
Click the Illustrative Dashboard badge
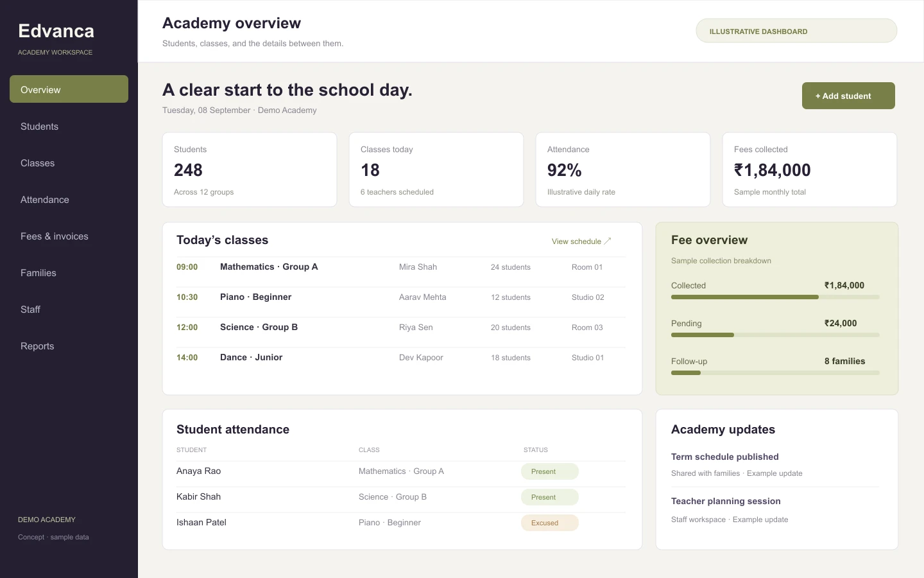[796, 31]
